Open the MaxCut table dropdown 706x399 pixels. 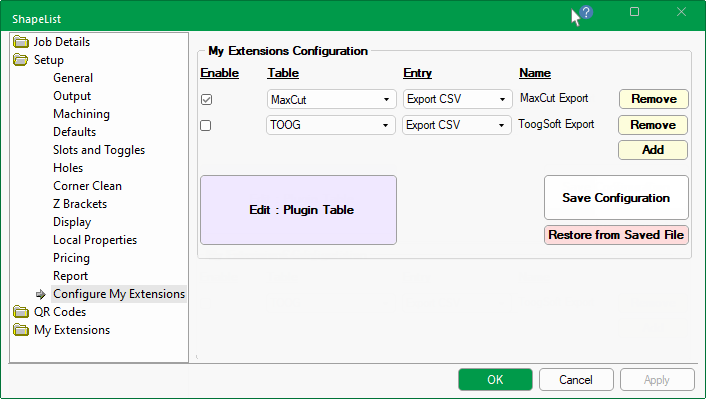point(331,99)
